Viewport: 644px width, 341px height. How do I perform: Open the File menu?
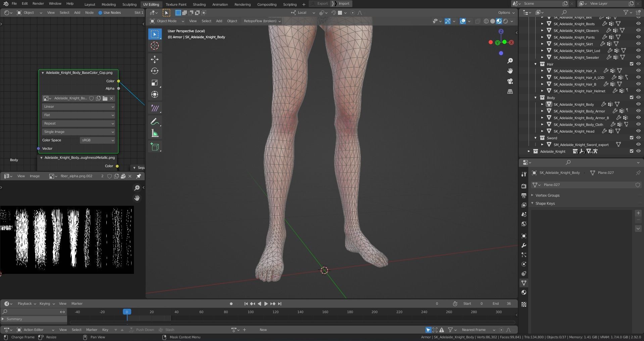(x=14, y=4)
